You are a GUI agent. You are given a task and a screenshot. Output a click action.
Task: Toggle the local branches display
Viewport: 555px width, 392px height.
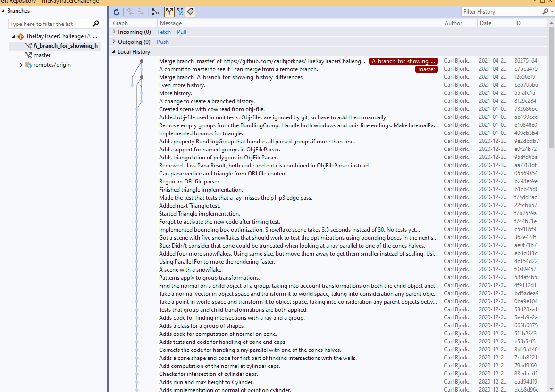[169, 12]
